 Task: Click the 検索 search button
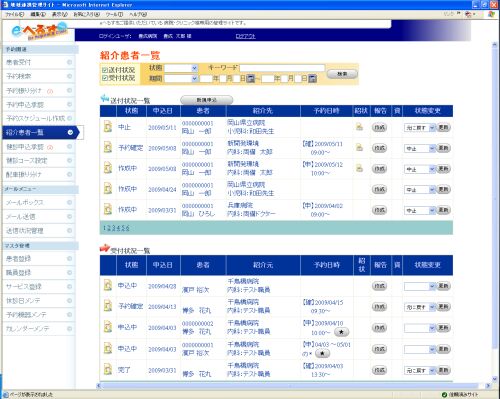coord(342,74)
